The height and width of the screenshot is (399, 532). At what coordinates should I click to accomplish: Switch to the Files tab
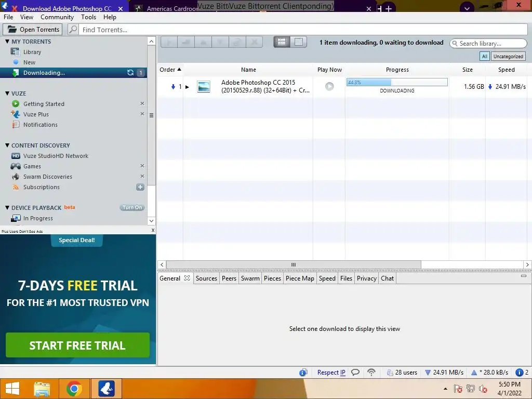(x=346, y=278)
